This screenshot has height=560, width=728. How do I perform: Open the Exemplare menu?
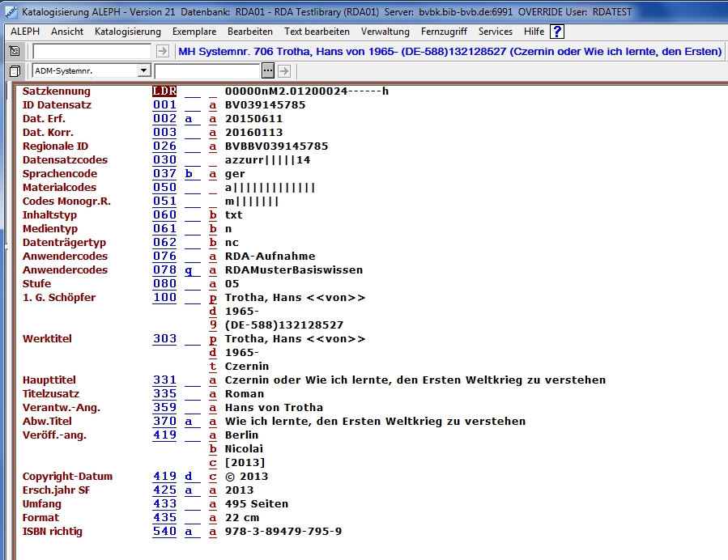(194, 32)
